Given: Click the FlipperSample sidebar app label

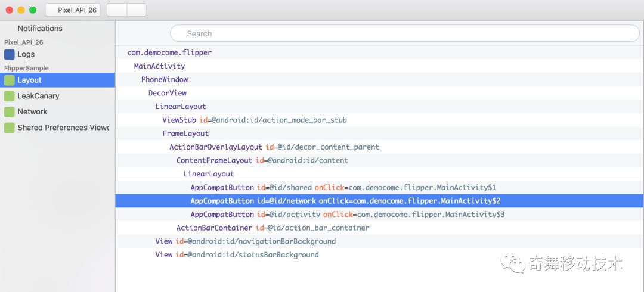Looking at the screenshot, I should (x=26, y=68).
